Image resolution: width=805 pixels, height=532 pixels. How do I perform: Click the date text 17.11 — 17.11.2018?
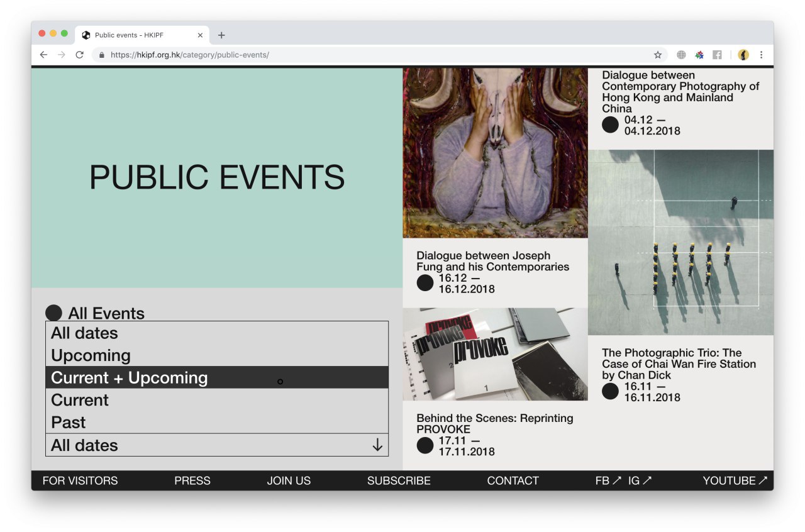(467, 446)
